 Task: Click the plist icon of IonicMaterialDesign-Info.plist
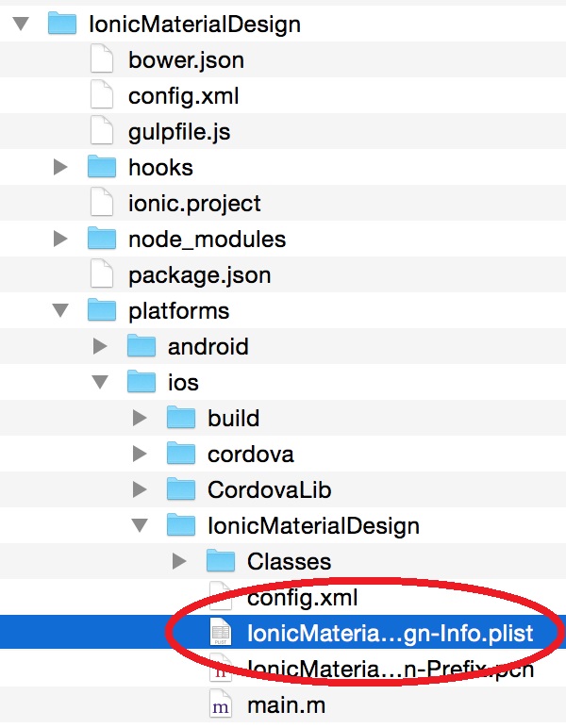(x=220, y=633)
